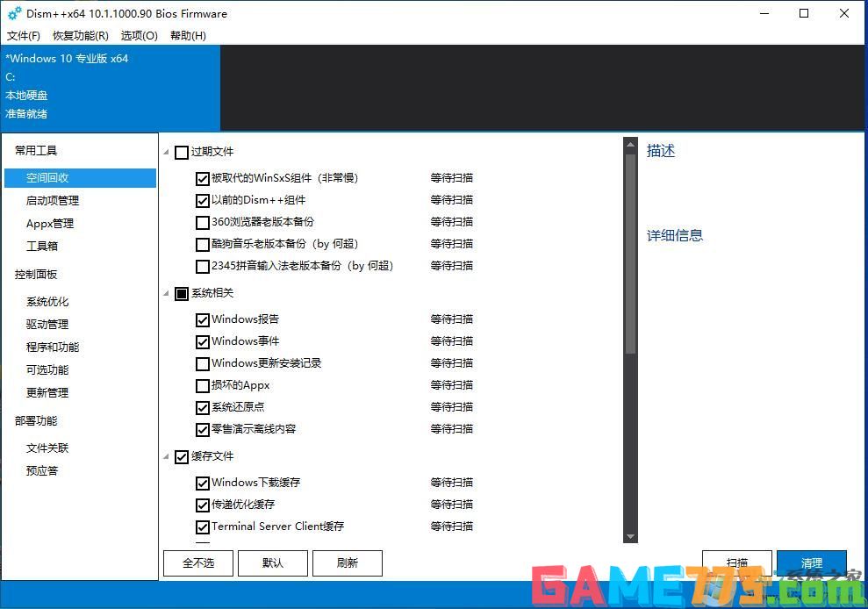Click the Dism++ gear icon in title bar
This screenshot has height=609, width=868.
[x=15, y=13]
